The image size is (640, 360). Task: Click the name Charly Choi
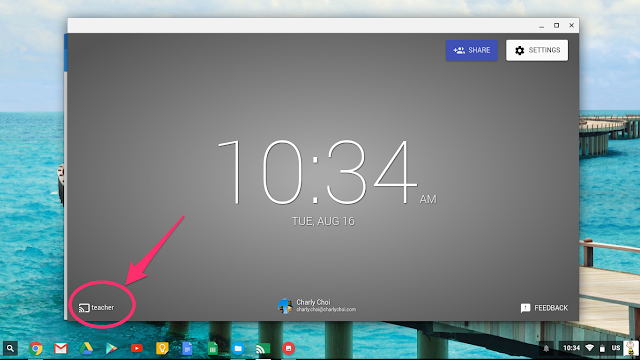pyautogui.click(x=313, y=302)
